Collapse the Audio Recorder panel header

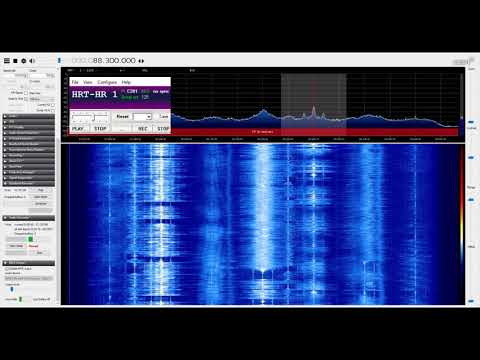click(29, 218)
